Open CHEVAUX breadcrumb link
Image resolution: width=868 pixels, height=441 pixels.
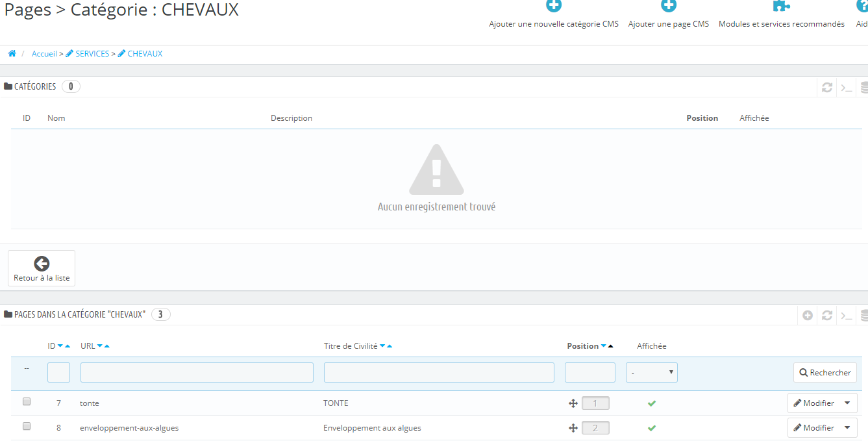pos(145,54)
